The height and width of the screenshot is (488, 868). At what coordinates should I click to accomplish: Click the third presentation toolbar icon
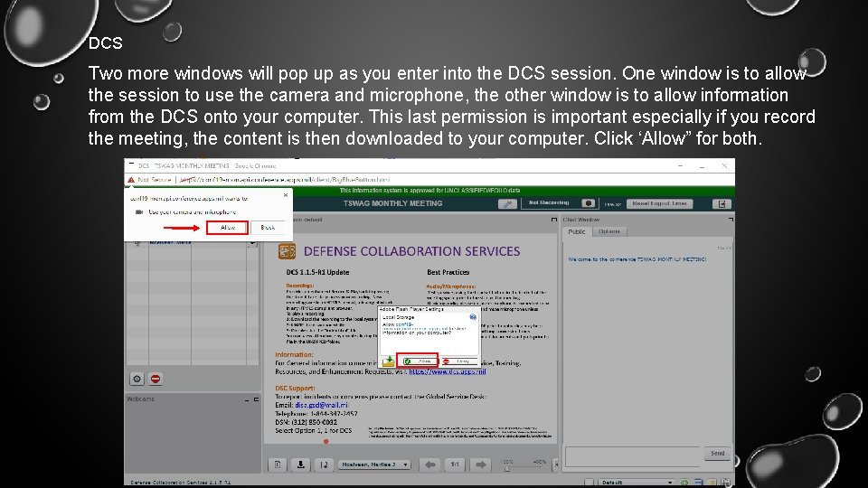pos(324,465)
